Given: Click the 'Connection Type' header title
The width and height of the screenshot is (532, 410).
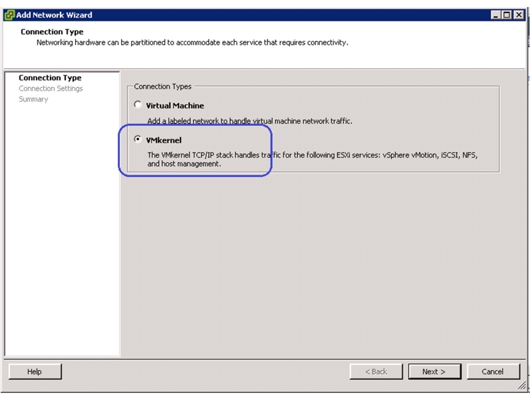Looking at the screenshot, I should pyautogui.click(x=52, y=32).
